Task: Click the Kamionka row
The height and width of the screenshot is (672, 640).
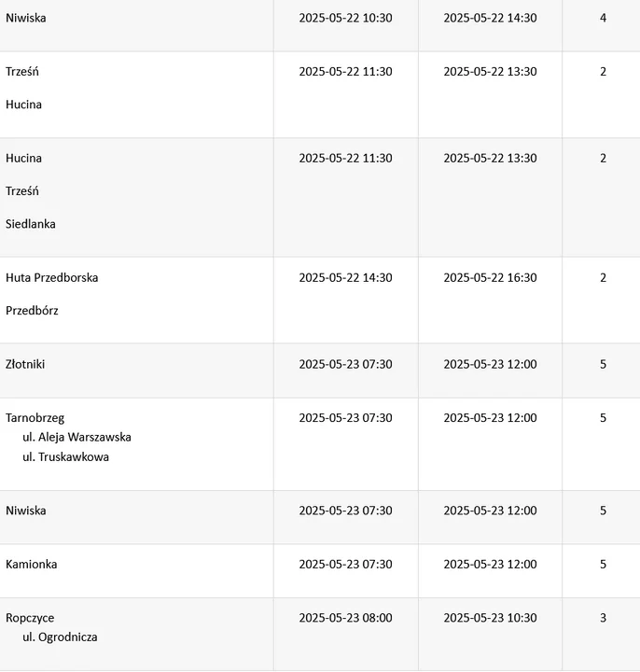Action: tap(320, 571)
